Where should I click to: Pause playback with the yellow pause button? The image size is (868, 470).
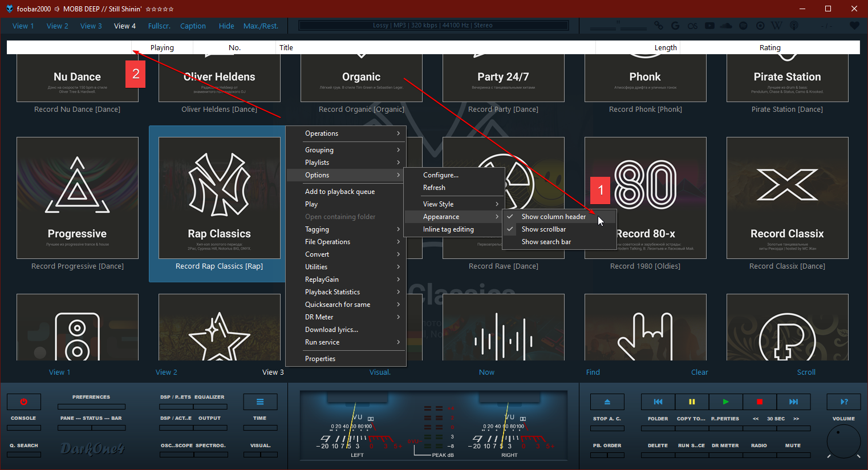[692, 402]
